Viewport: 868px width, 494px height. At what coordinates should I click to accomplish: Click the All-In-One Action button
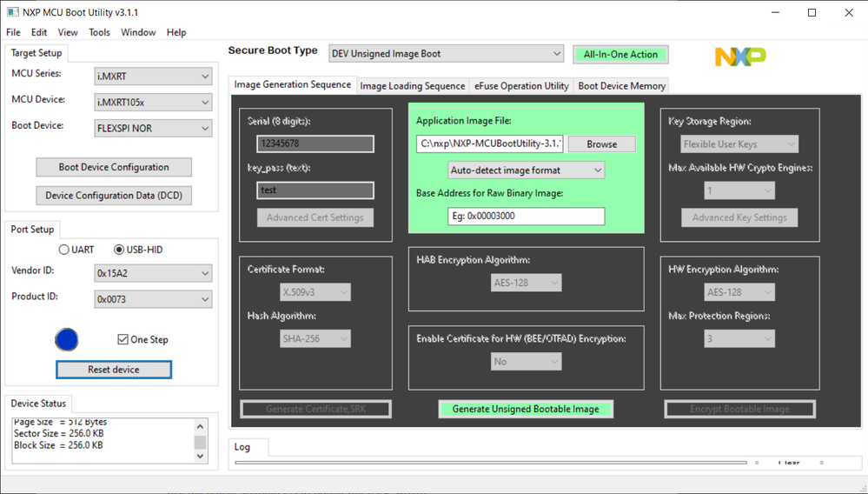(x=620, y=54)
